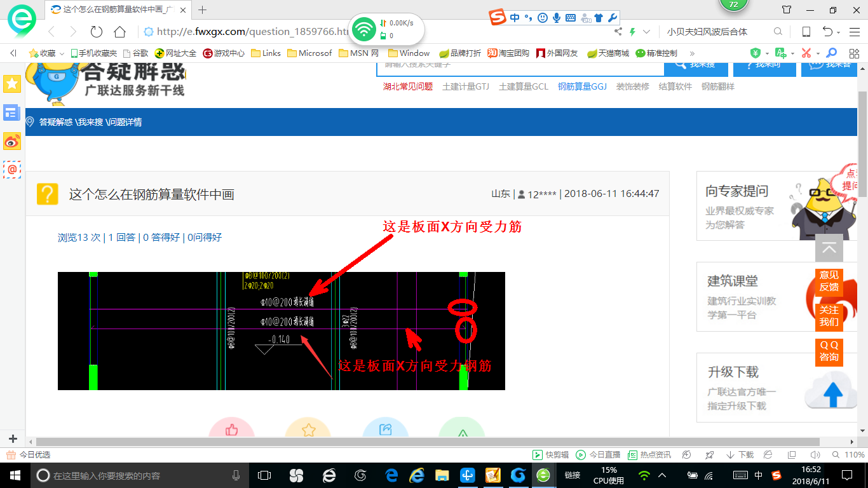Open the red scissors screenshot tool

806,53
